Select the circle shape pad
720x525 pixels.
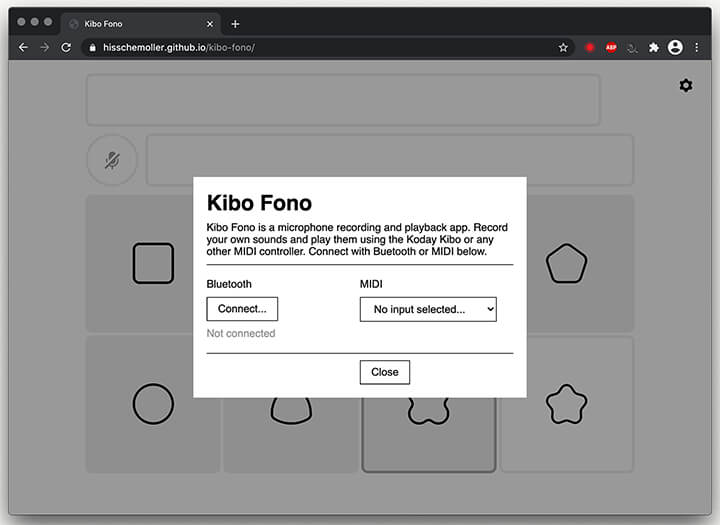coord(153,404)
